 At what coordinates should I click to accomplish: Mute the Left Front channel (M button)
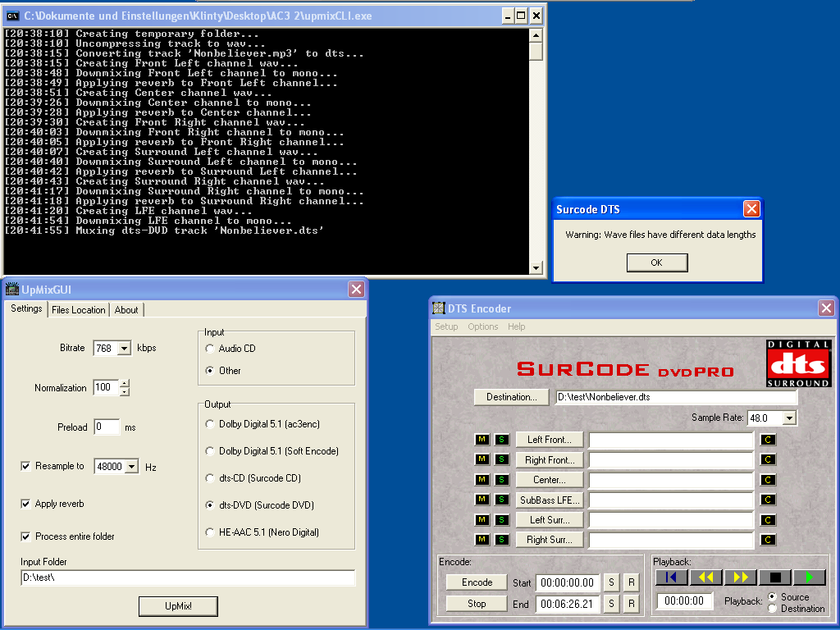tap(482, 440)
